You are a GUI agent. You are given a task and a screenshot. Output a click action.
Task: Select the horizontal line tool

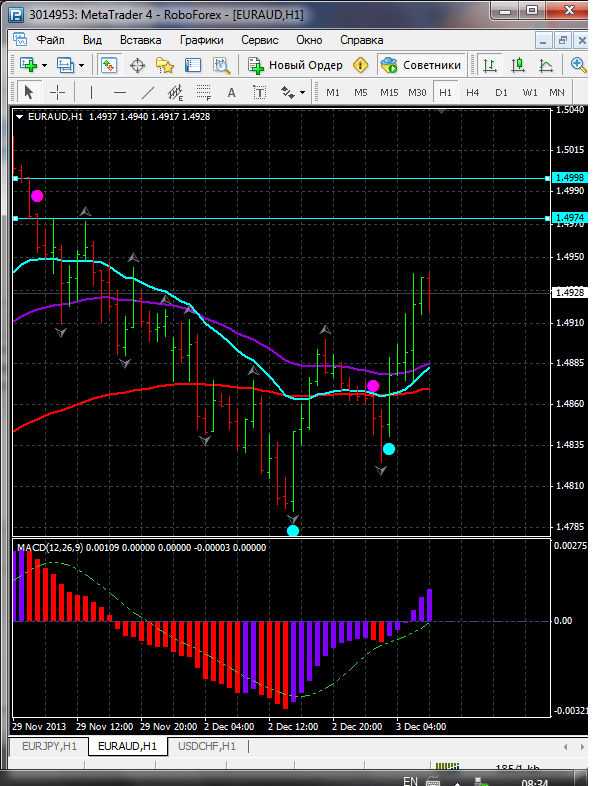click(x=119, y=93)
